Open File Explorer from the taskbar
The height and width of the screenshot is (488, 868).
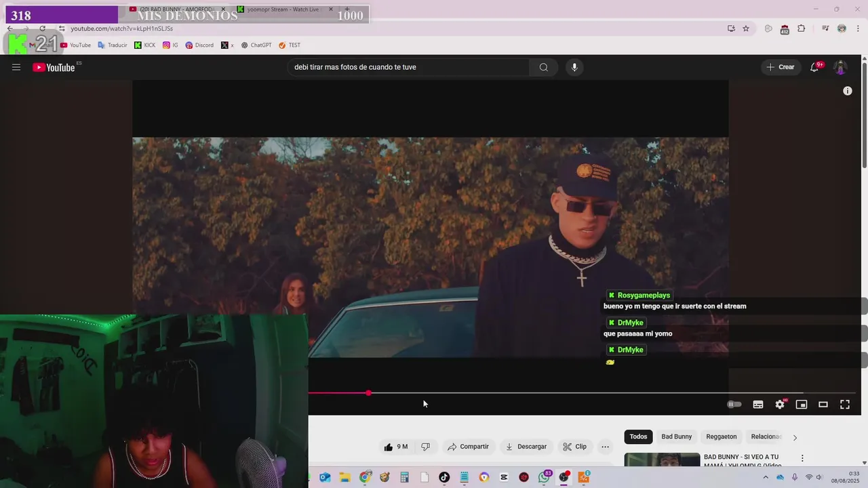click(x=344, y=477)
